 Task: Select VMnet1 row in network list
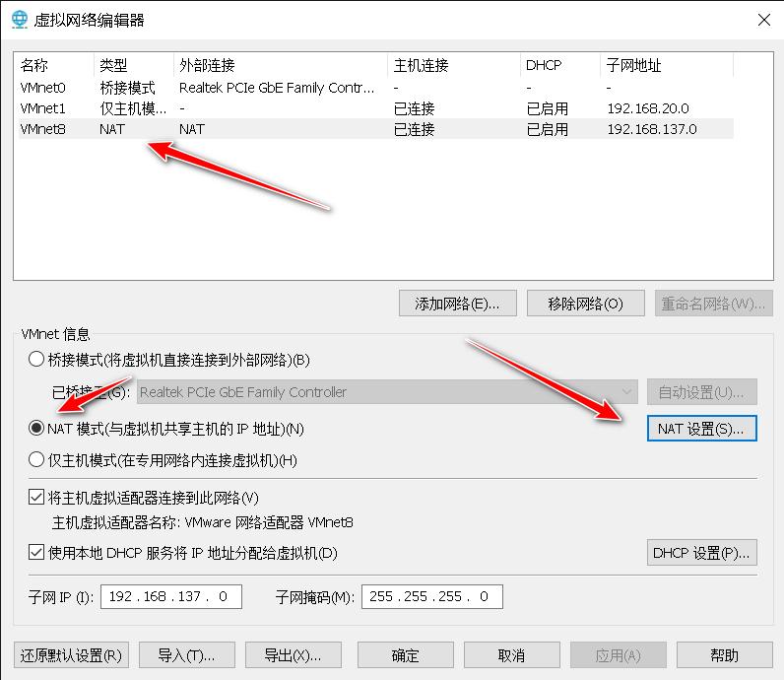tap(376, 108)
